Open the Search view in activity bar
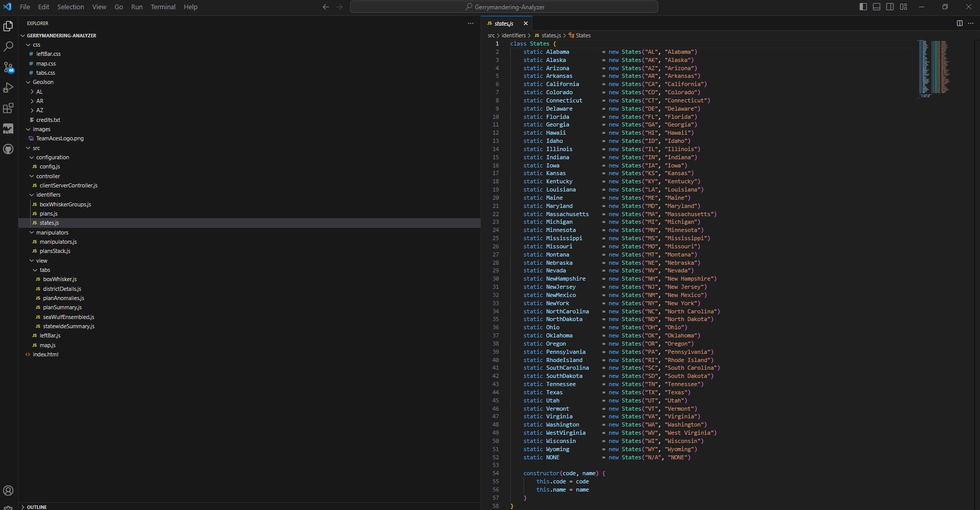 (x=8, y=47)
